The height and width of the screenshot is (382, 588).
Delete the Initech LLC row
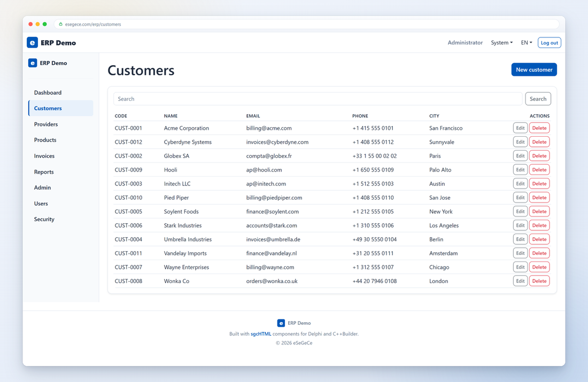pos(539,183)
